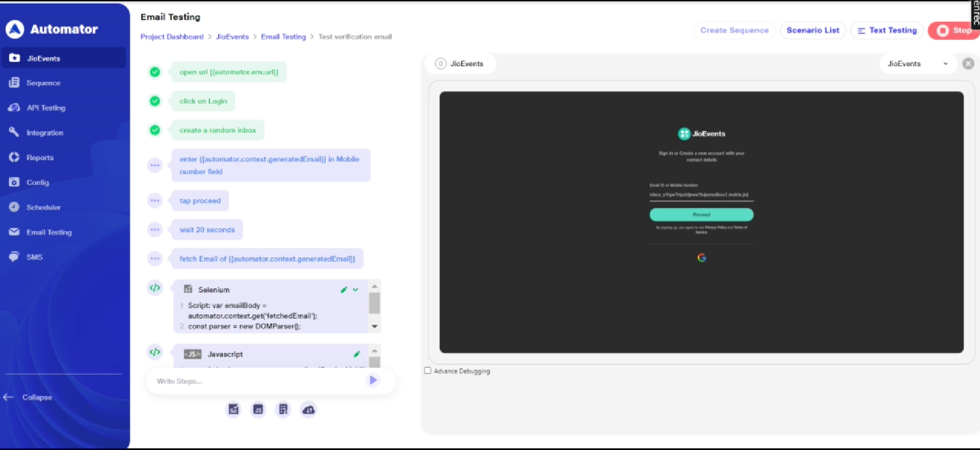Viewport: 980px width, 450px height.
Task: Open the JioEvents dropdown in preview panel
Action: pyautogui.click(x=918, y=64)
